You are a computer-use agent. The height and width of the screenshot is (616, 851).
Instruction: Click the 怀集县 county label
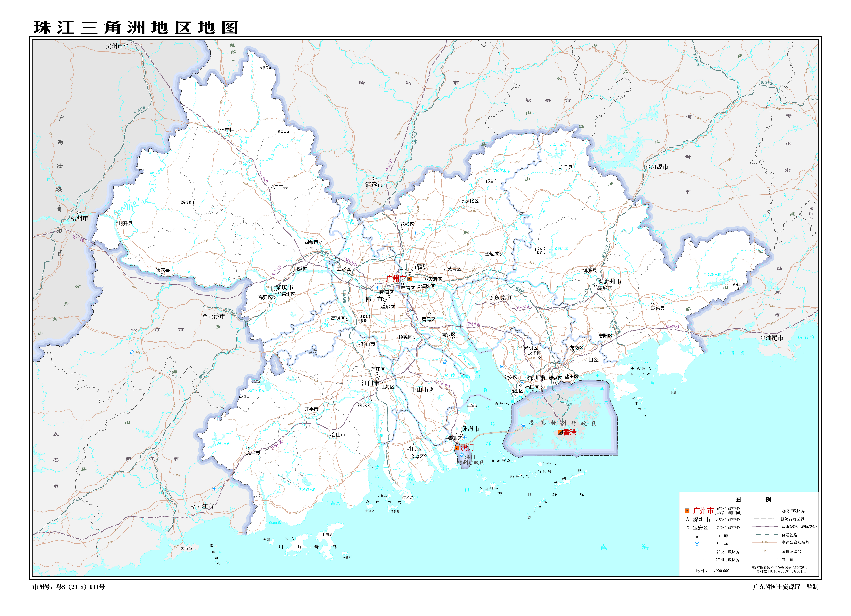coord(227,130)
